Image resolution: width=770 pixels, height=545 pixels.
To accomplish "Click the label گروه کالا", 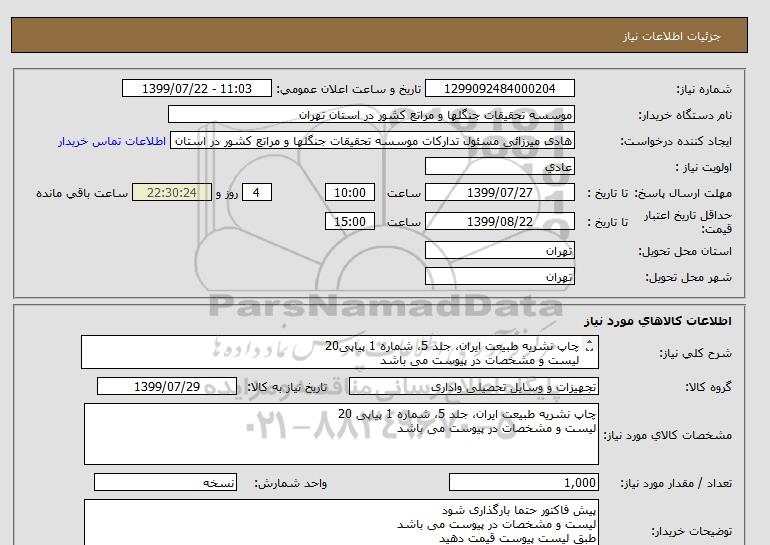I will tap(709, 387).
